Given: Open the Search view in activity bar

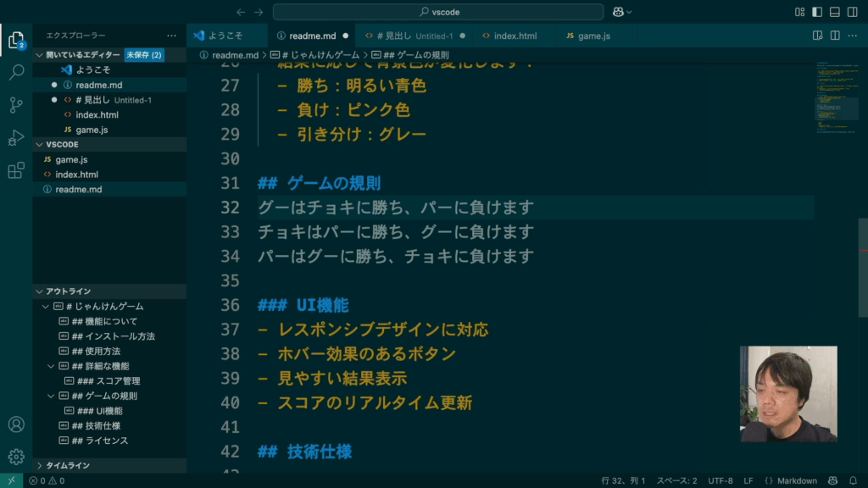Looking at the screenshot, I should click(x=16, y=72).
